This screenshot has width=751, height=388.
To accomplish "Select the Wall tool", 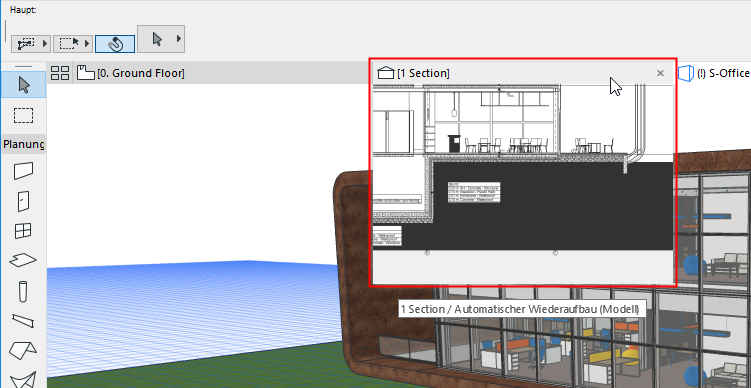I will [x=23, y=171].
